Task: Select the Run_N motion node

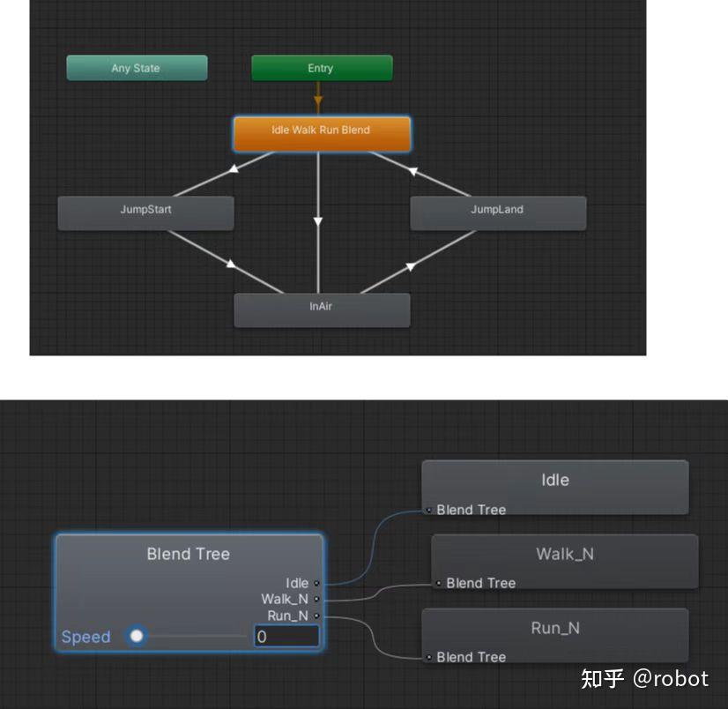Action: 555,635
